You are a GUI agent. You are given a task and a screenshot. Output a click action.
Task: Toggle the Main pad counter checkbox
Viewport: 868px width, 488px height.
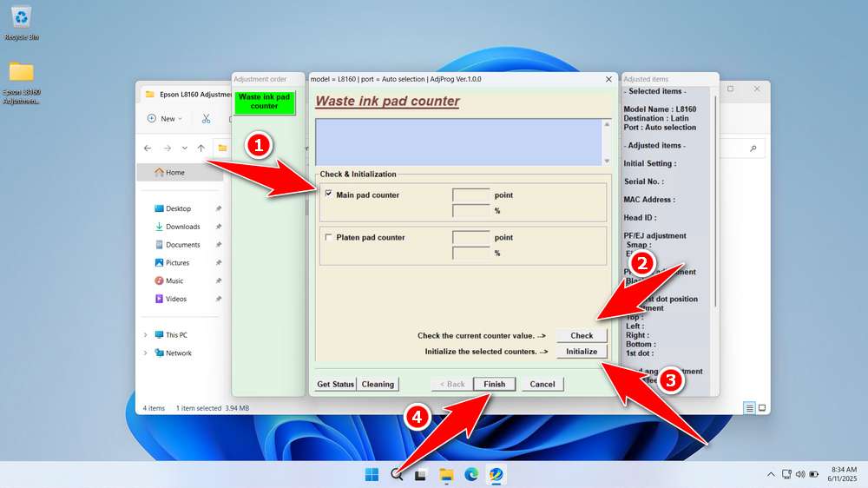328,194
